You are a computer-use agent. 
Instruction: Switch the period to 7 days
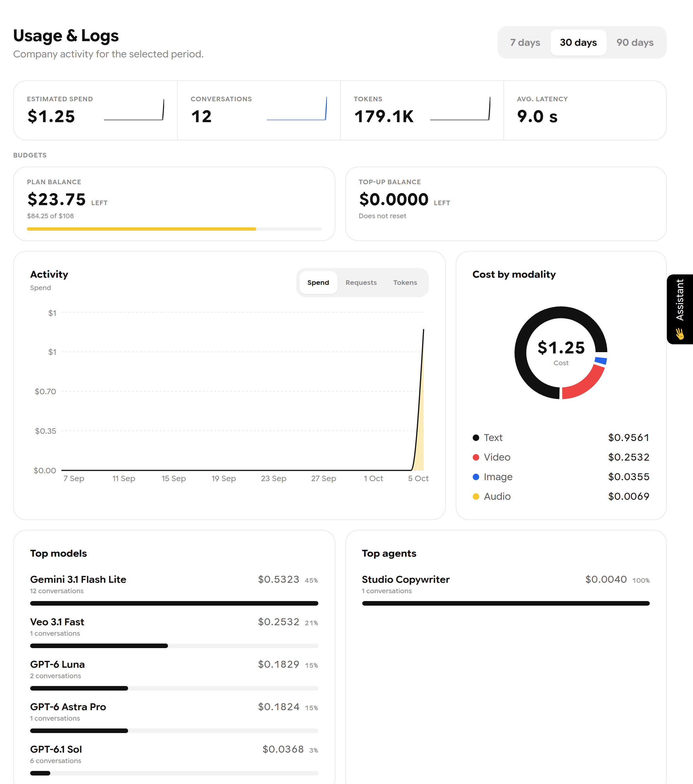[x=525, y=42]
